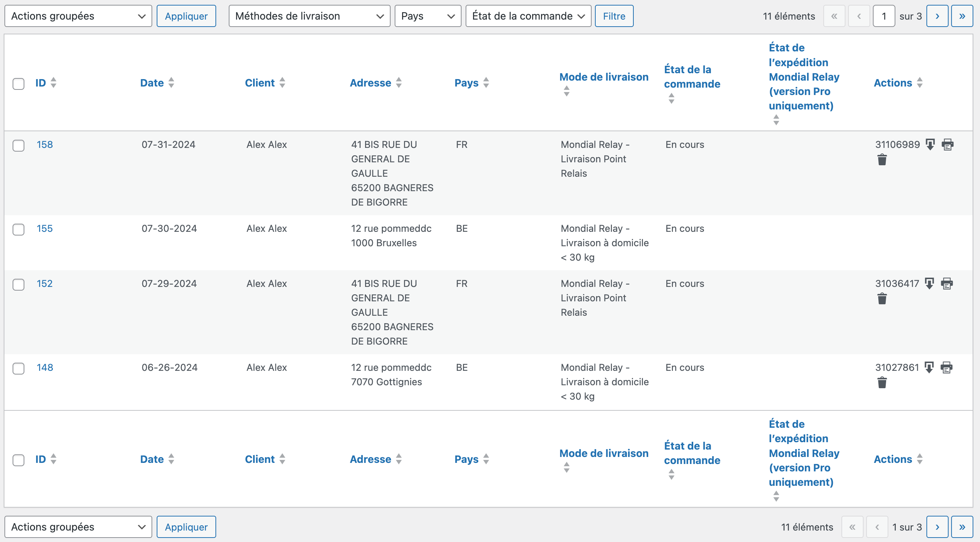
Task: Open the Pays filter dropdown
Action: 427,16
